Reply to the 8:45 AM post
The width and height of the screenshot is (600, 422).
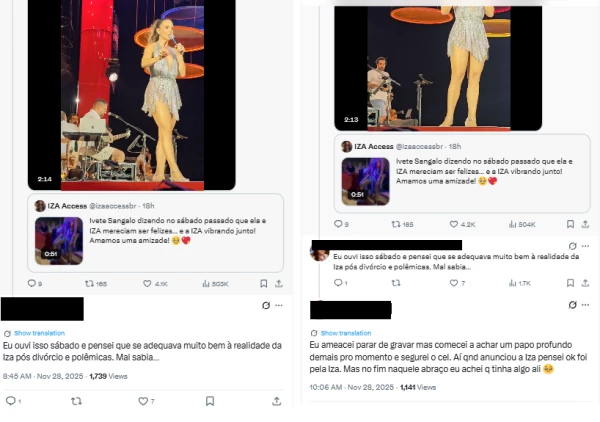coord(12,401)
